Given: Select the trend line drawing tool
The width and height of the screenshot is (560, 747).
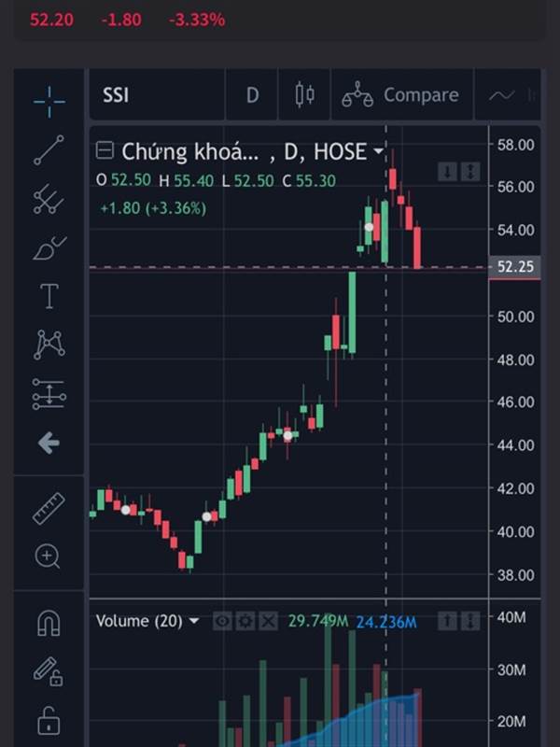Looking at the screenshot, I should tap(49, 150).
